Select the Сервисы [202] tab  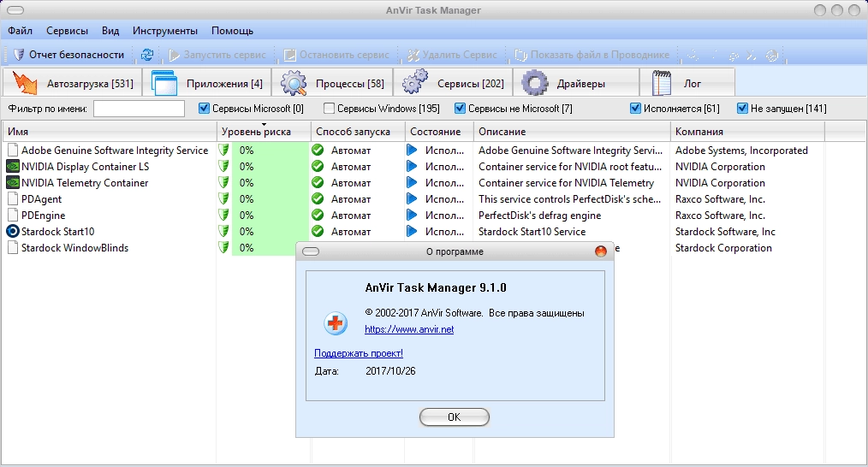point(454,83)
